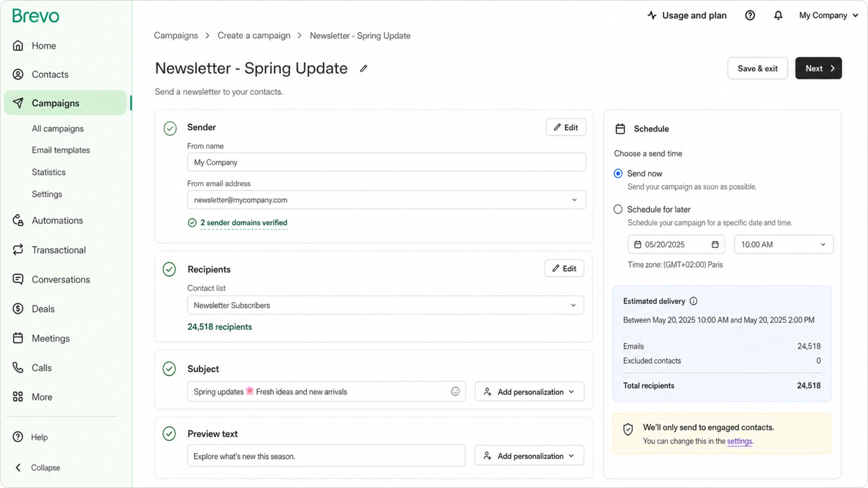The height and width of the screenshot is (488, 868).
Task: Click Edit in the Sender section
Action: (x=566, y=127)
